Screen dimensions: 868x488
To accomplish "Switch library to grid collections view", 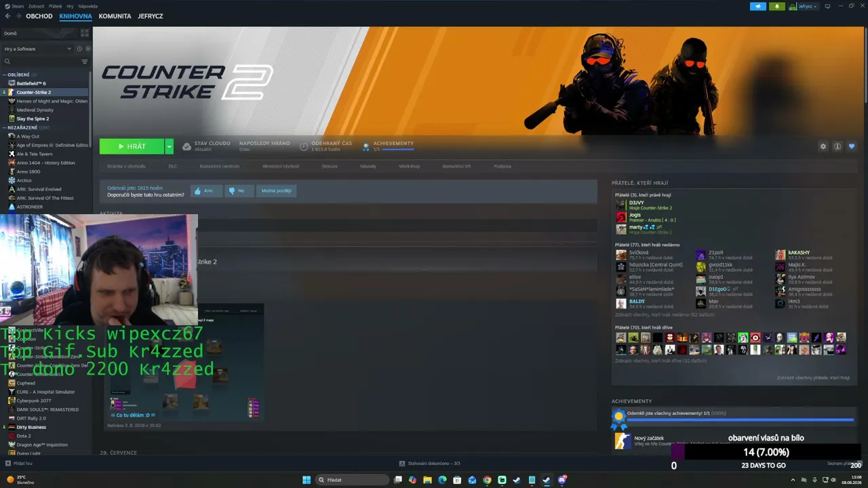I will pyautogui.click(x=85, y=33).
